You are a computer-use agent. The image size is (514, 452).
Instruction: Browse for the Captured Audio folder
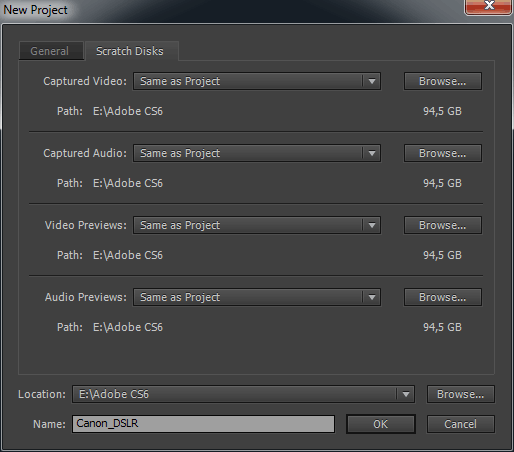click(x=443, y=153)
